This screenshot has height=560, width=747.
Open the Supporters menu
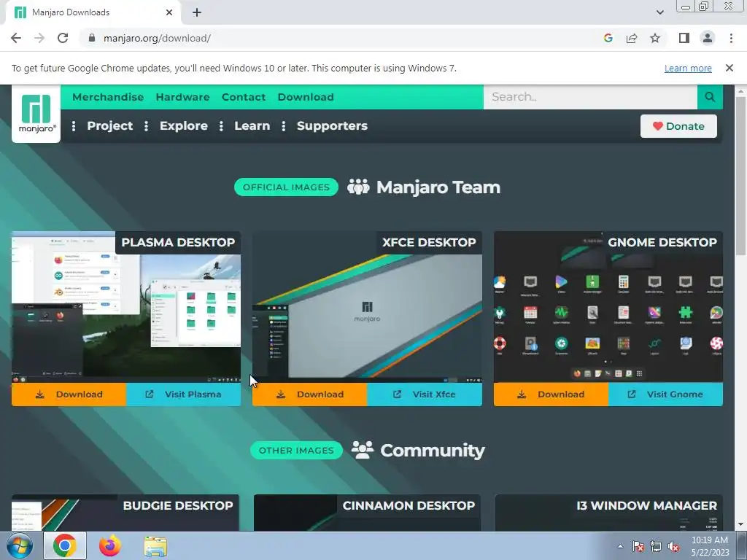pyautogui.click(x=332, y=125)
